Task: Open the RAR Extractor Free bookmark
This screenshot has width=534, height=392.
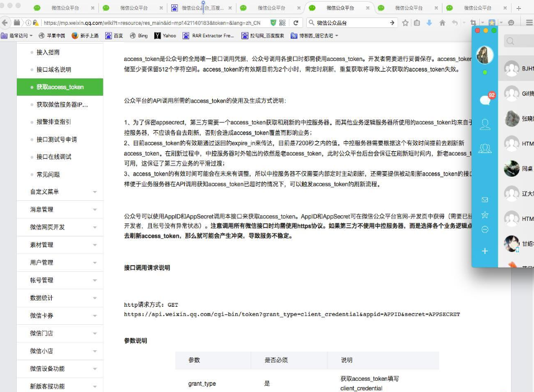Action: [x=208, y=35]
